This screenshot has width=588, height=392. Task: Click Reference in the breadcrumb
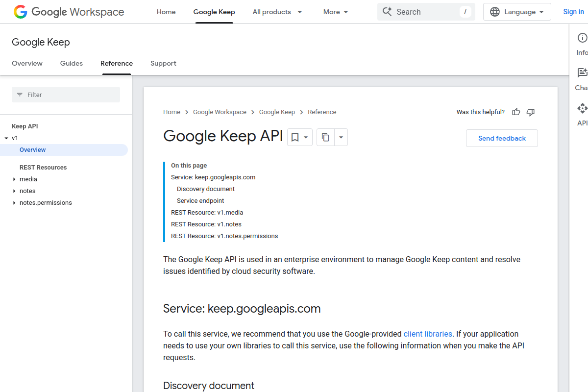(322, 112)
